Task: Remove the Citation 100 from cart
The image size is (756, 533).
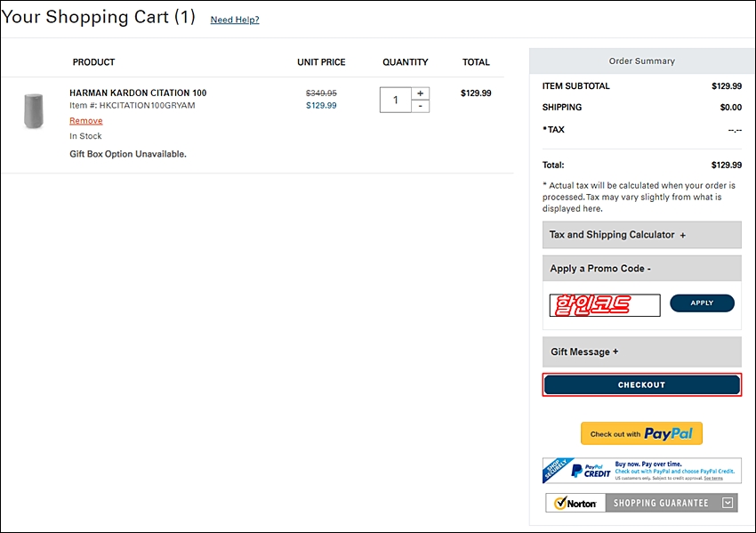Action: pyautogui.click(x=85, y=121)
